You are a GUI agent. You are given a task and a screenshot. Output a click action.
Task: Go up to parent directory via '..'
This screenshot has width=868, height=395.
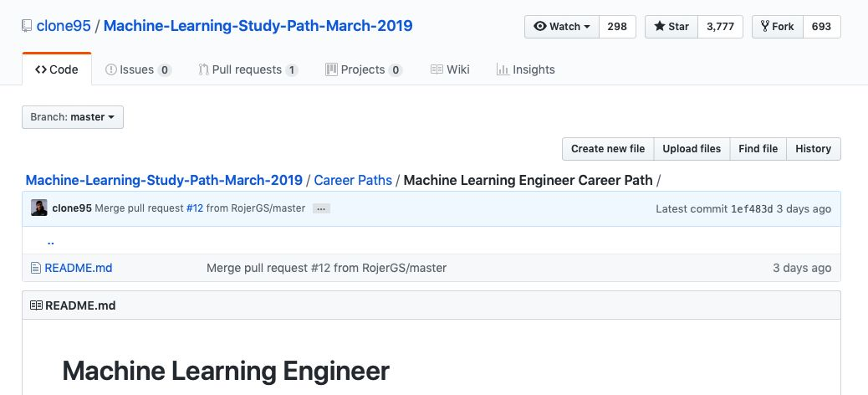(50, 241)
